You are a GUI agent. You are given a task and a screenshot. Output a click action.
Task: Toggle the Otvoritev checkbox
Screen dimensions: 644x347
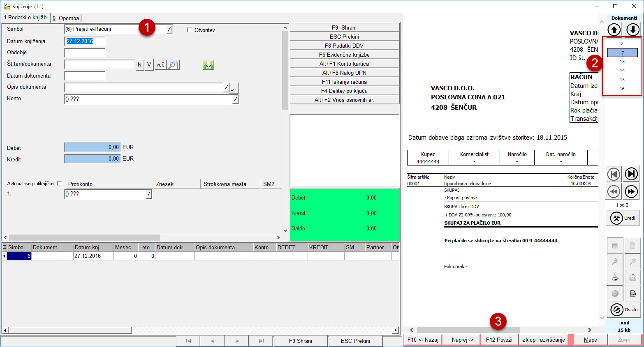190,30
